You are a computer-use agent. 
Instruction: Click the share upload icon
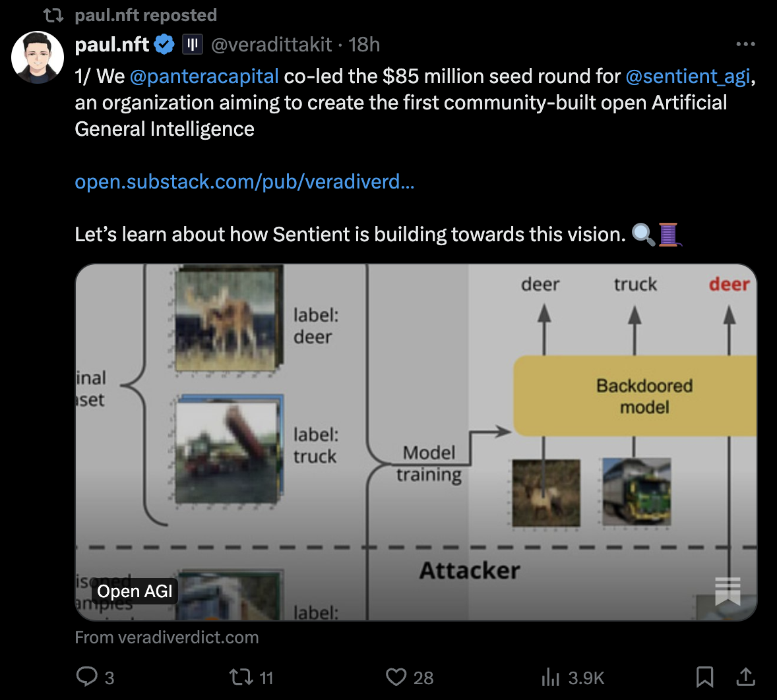[745, 677]
